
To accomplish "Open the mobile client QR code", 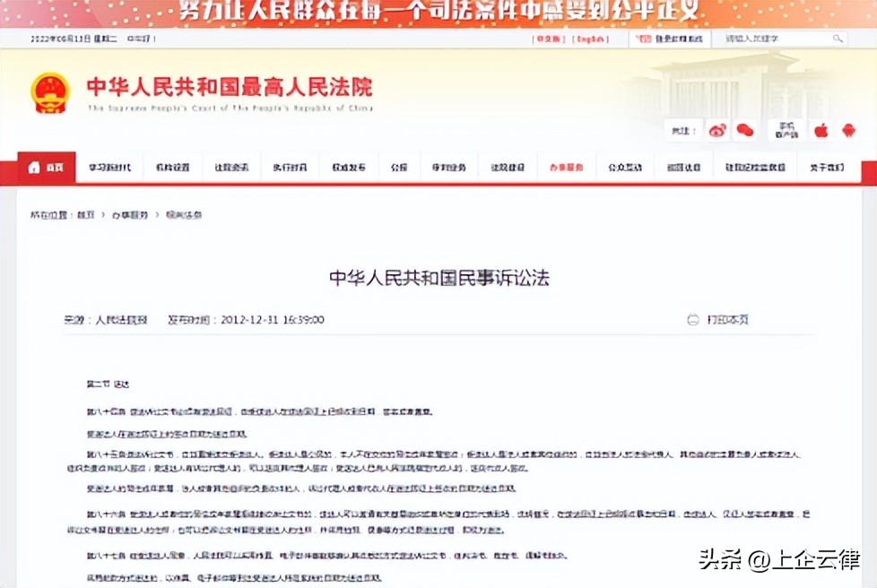I will pos(786,128).
